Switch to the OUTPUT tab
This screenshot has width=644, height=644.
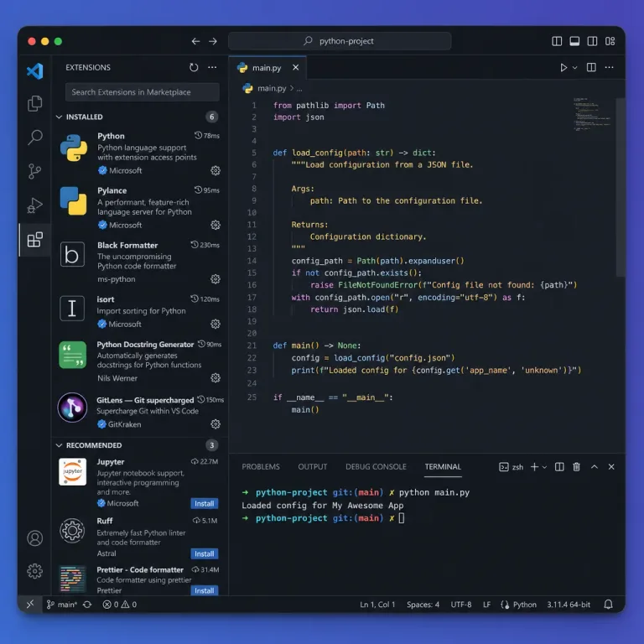(313, 467)
